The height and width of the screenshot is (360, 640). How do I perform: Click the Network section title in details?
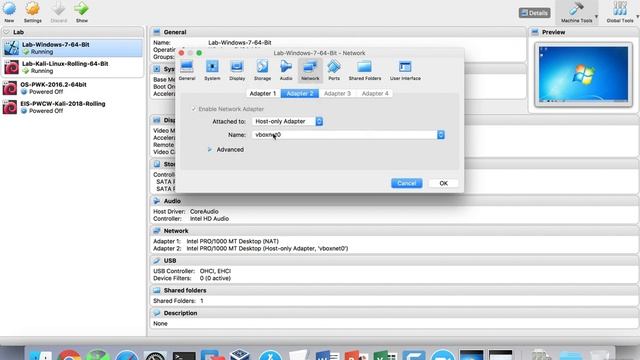tap(176, 231)
